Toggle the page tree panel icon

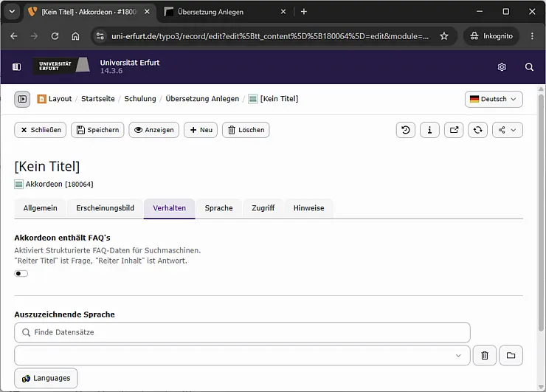(x=22, y=99)
